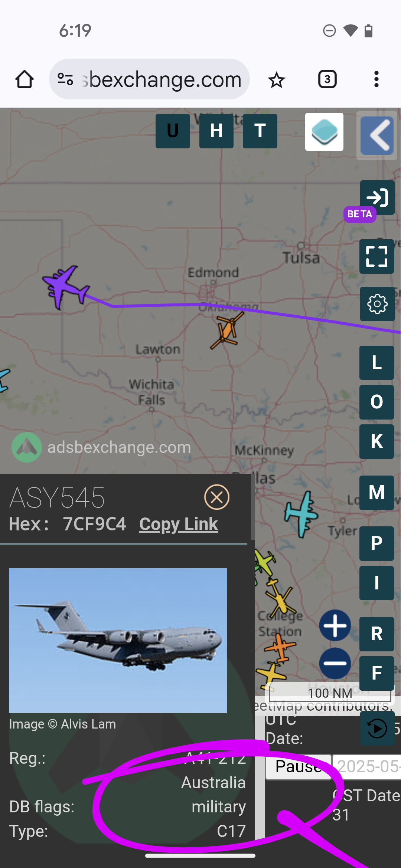Image resolution: width=401 pixels, height=868 pixels.
Task: Open the C-17 aircraft photo thumbnail
Action: pos(118,640)
